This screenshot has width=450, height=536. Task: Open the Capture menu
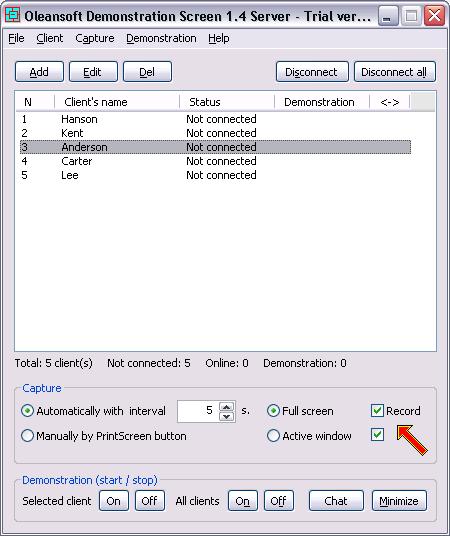[95, 38]
